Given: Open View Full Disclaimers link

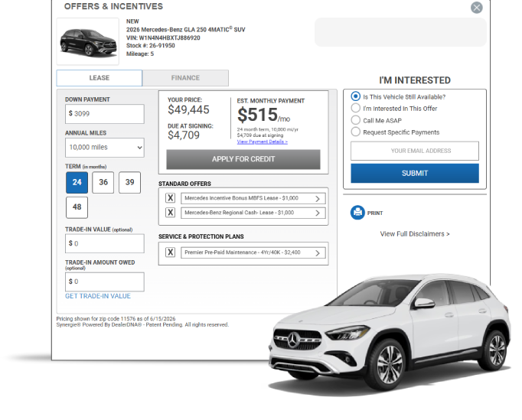Looking at the screenshot, I should 415,234.
